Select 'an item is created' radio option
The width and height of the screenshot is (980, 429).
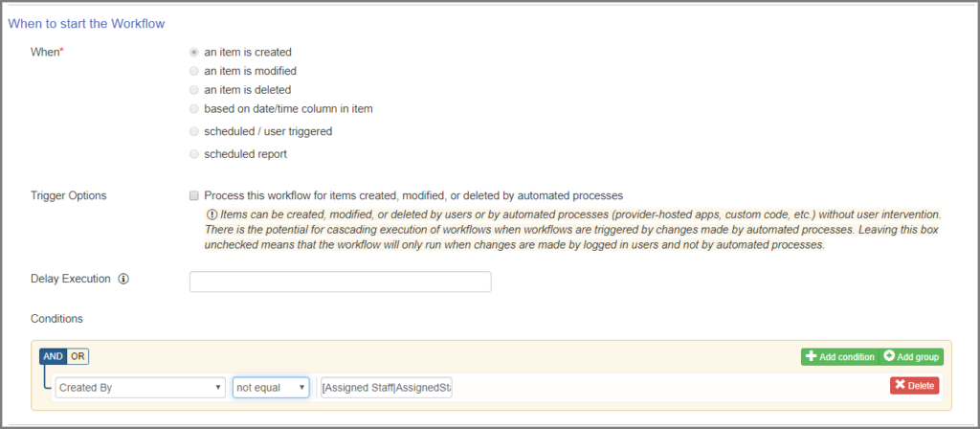[x=194, y=52]
